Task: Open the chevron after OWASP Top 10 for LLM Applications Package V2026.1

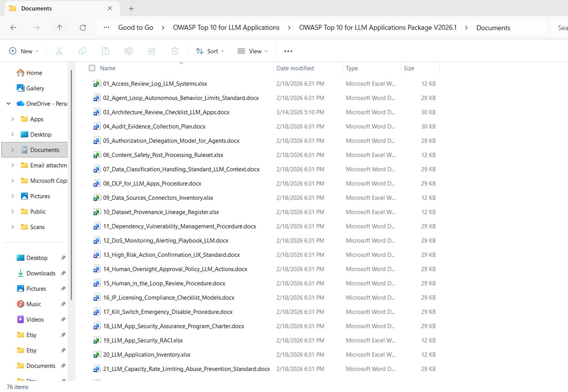Action: tap(466, 28)
